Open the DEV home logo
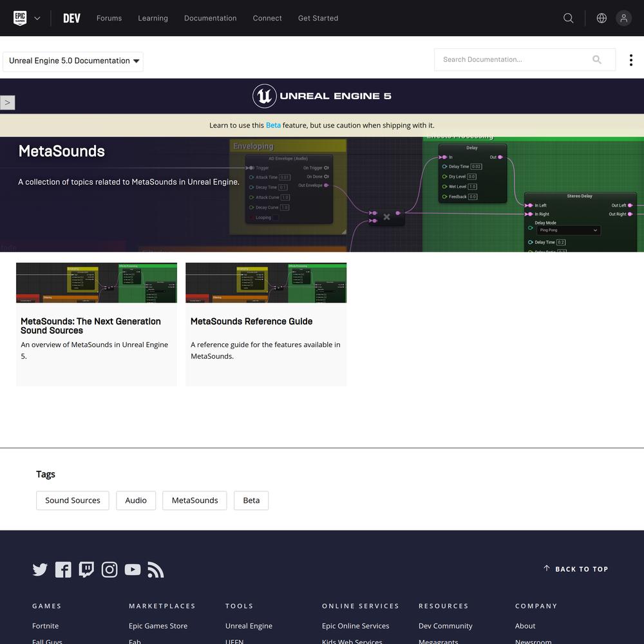Viewport: 644px width, 644px height. (x=71, y=18)
